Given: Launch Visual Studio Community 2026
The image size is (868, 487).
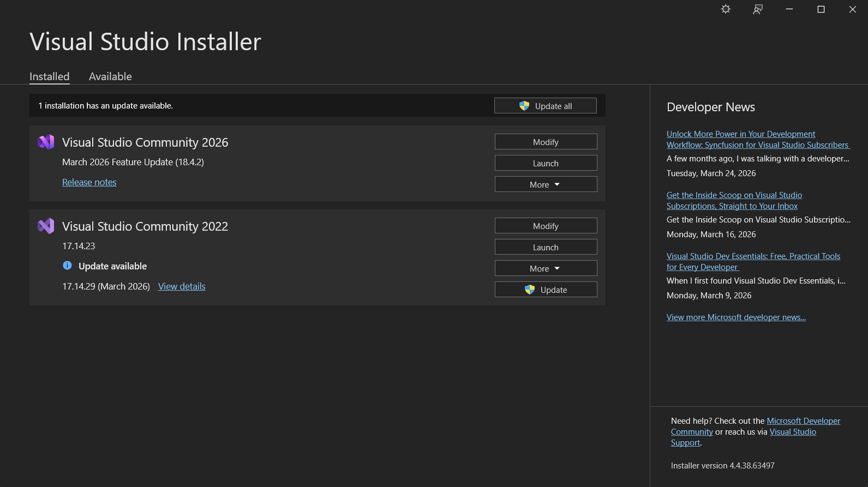Looking at the screenshot, I should tap(546, 163).
